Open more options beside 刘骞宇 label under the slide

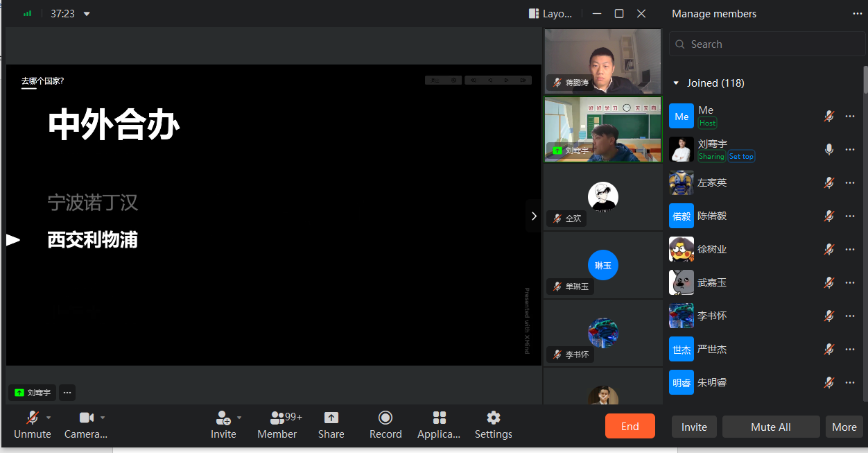(67, 393)
